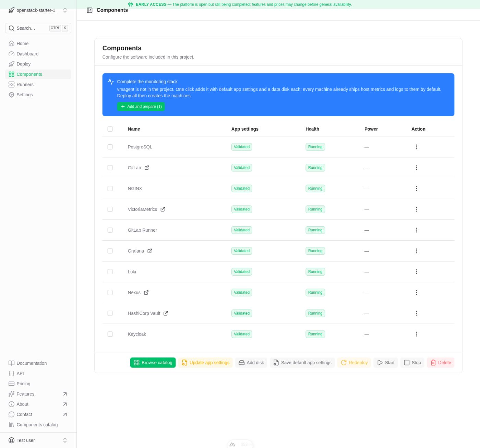Select the VictoriaMetrics row checkbox
This screenshot has width=480, height=448.
pyautogui.click(x=110, y=209)
